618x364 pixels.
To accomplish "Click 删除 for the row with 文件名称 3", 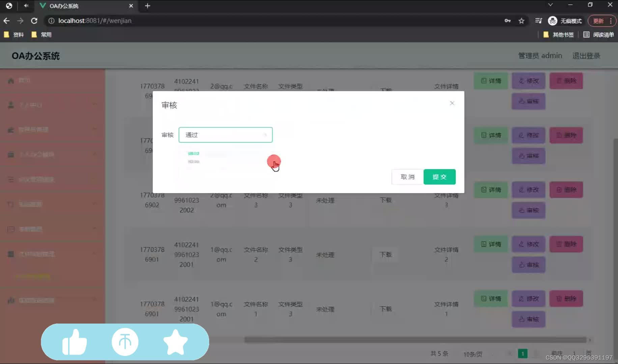I will coord(566,190).
